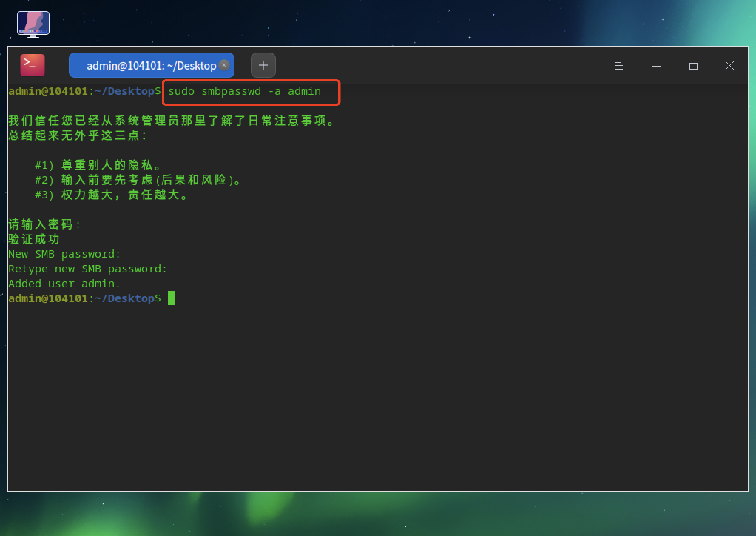This screenshot has width=756, height=536.
Task: Click the 'Added user admin.' output line
Action: 64,284
